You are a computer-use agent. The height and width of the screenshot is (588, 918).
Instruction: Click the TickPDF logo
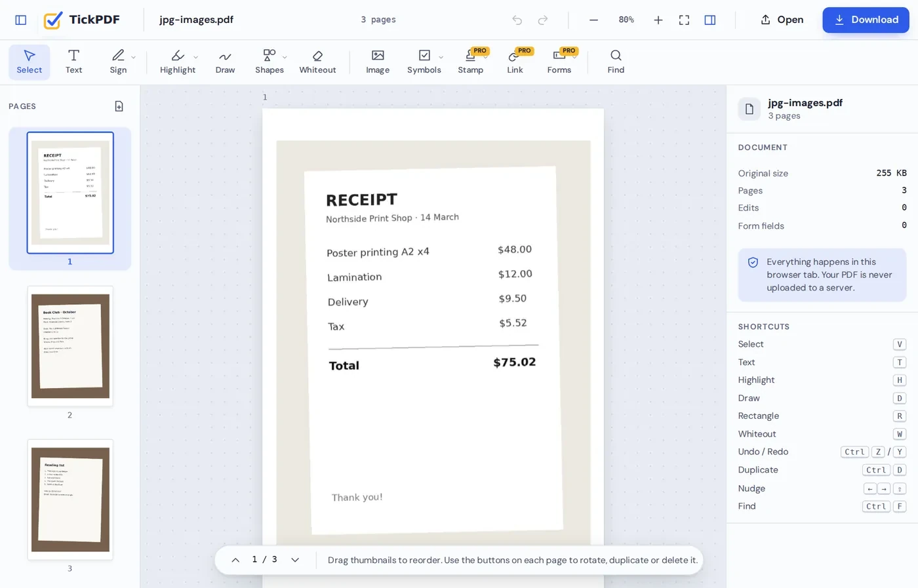click(x=82, y=20)
